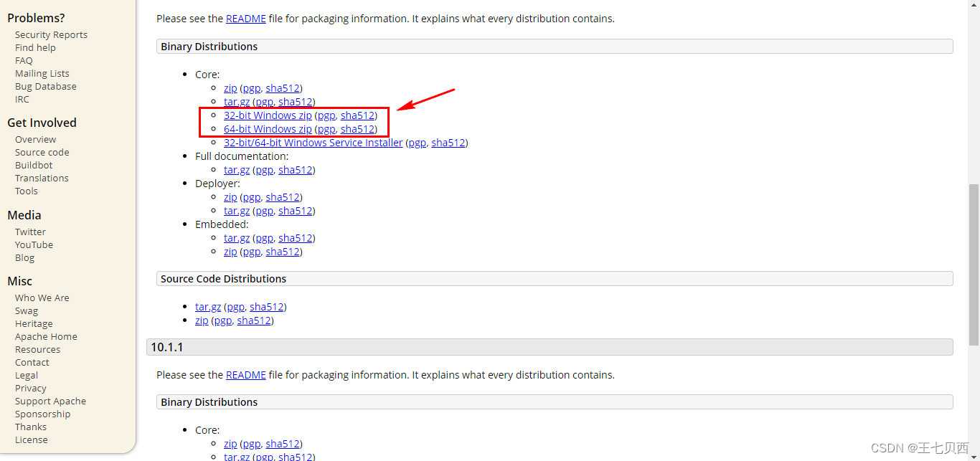980x461 pixels.
Task: Open the License link
Action: pos(32,439)
